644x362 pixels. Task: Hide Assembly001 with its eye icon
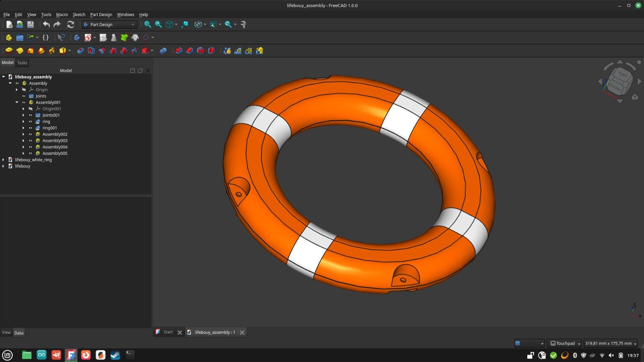pos(24,103)
